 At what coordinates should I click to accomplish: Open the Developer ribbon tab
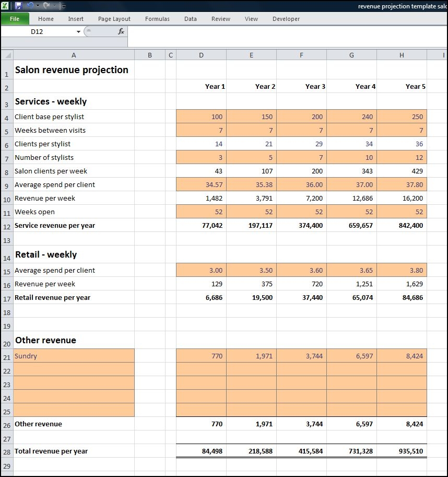[286, 19]
